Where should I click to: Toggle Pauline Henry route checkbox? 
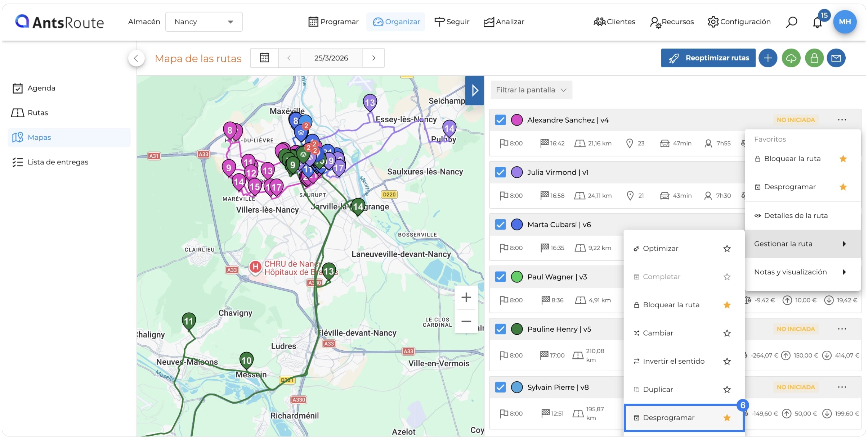point(500,329)
